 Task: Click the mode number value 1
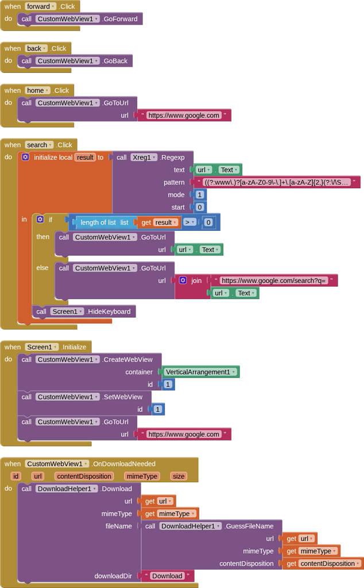(x=200, y=195)
